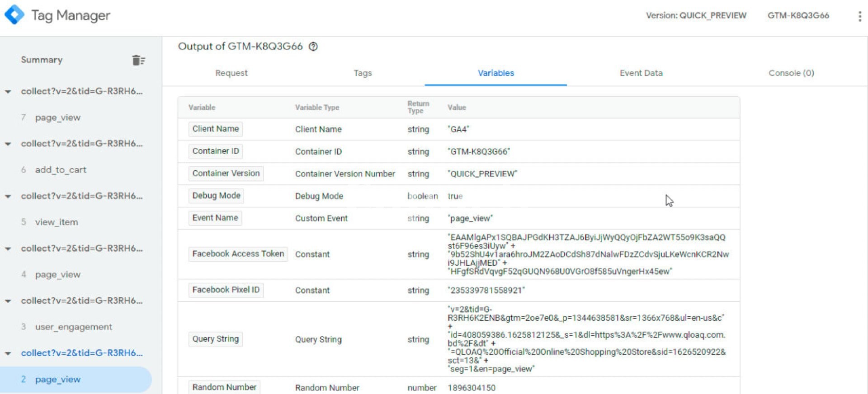This screenshot has height=394, width=868.
Task: Clear the summary event list with the delete icon
Action: pyautogui.click(x=138, y=60)
